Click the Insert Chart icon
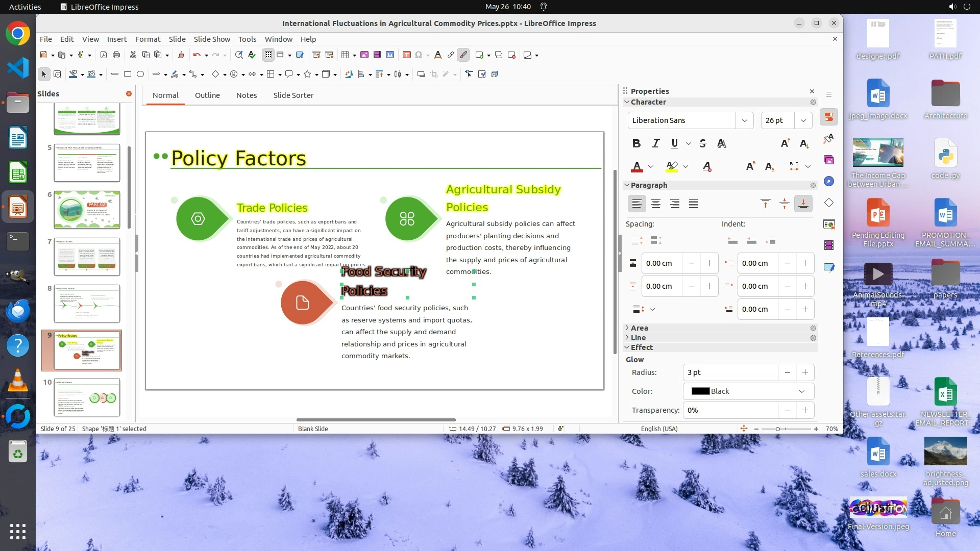This screenshot has height=551, width=980. click(390, 55)
